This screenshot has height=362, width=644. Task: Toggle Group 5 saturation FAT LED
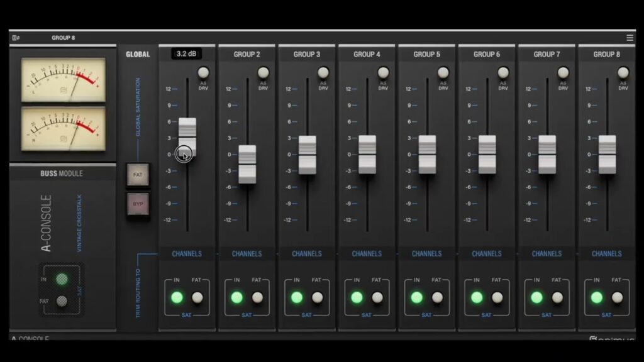point(438,297)
